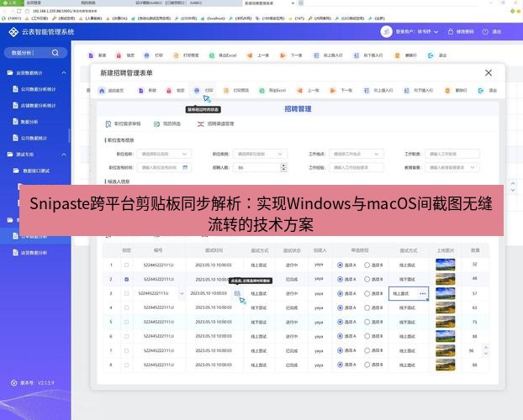
Task: Click Export Excel in the background page toolbar
Action: [223, 55]
